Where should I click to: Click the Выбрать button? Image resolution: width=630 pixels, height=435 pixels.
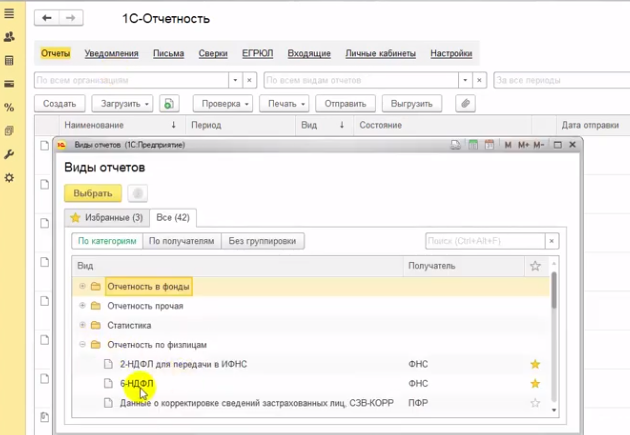[x=93, y=193]
